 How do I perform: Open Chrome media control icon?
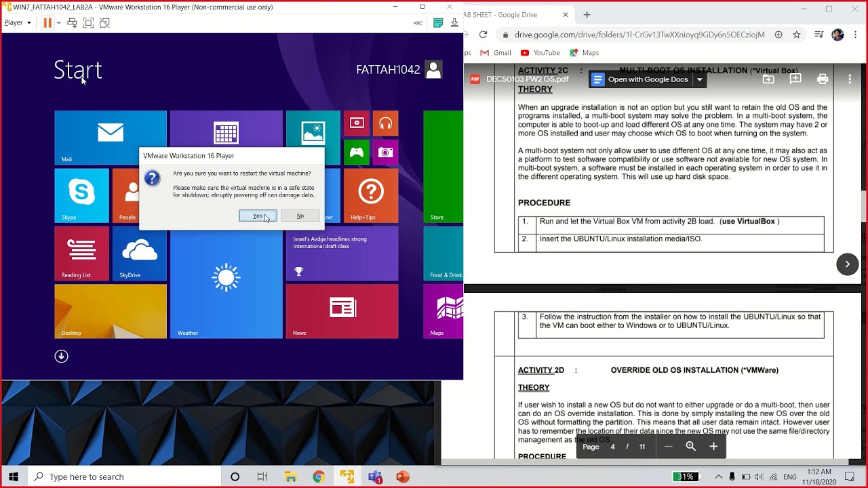819,35
